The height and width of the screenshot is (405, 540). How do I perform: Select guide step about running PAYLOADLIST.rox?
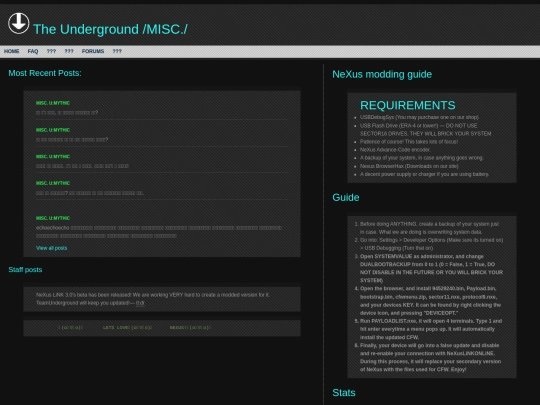click(431, 329)
